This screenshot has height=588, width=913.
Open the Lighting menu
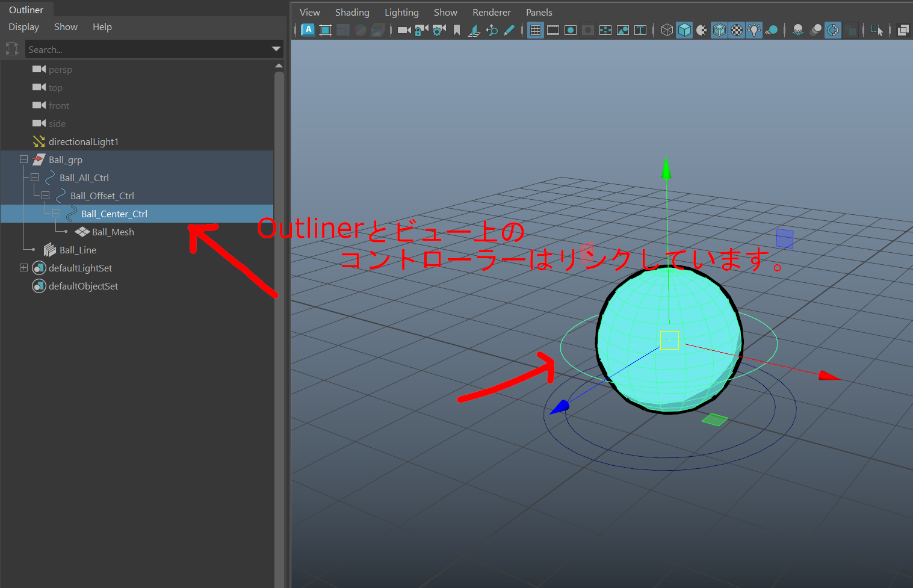(401, 12)
